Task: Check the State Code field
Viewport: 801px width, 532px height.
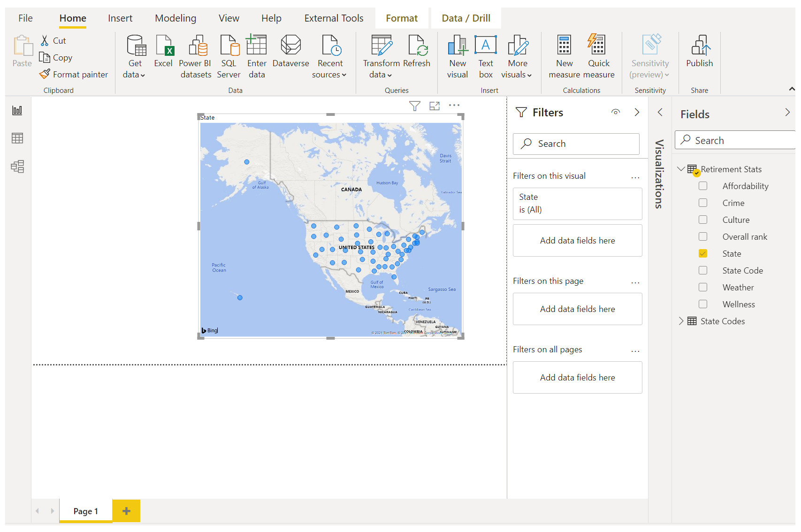Action: [x=703, y=270]
